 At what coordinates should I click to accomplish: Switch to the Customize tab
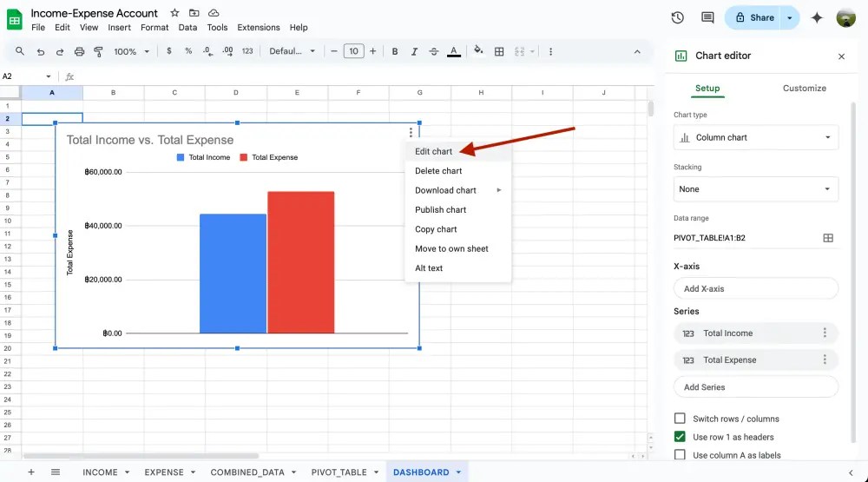click(805, 89)
